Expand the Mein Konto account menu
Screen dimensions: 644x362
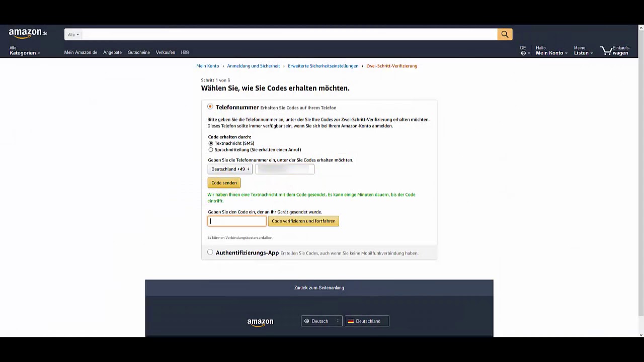[551, 51]
